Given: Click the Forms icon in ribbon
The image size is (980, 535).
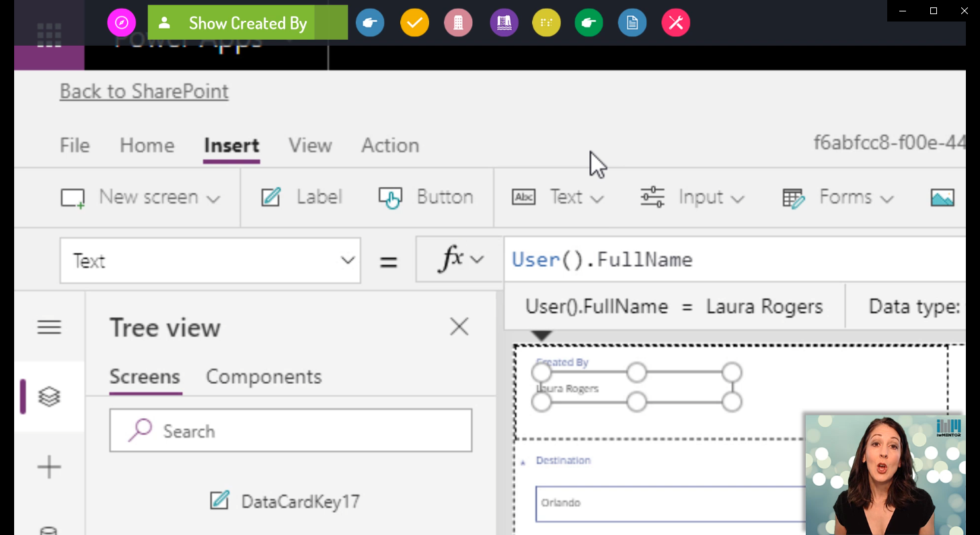Looking at the screenshot, I should tap(794, 198).
